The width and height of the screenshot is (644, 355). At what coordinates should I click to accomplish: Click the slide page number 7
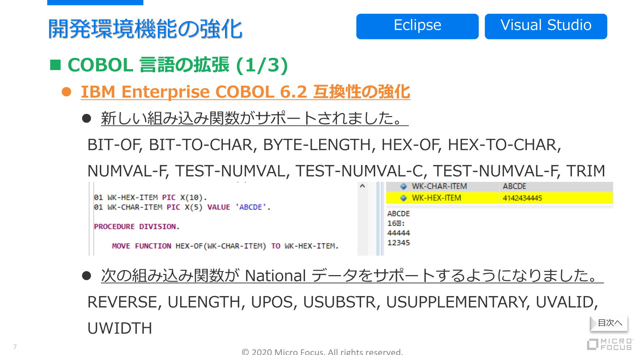tap(15, 347)
